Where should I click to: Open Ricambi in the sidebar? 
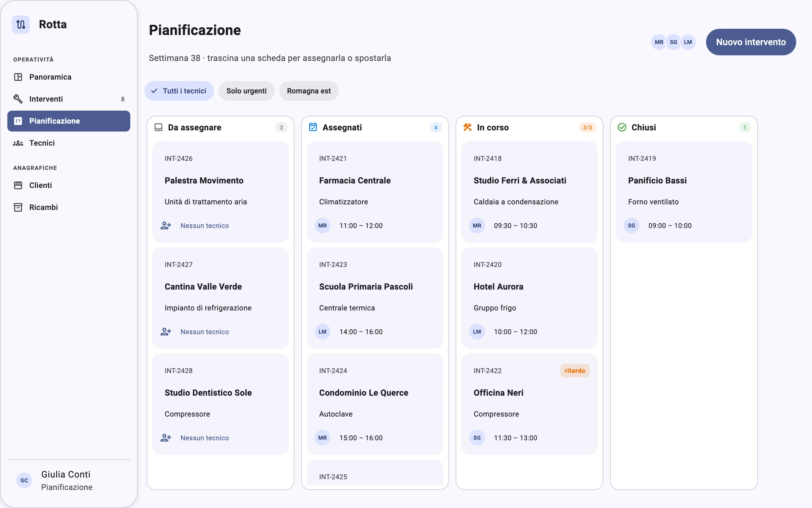[69, 207]
